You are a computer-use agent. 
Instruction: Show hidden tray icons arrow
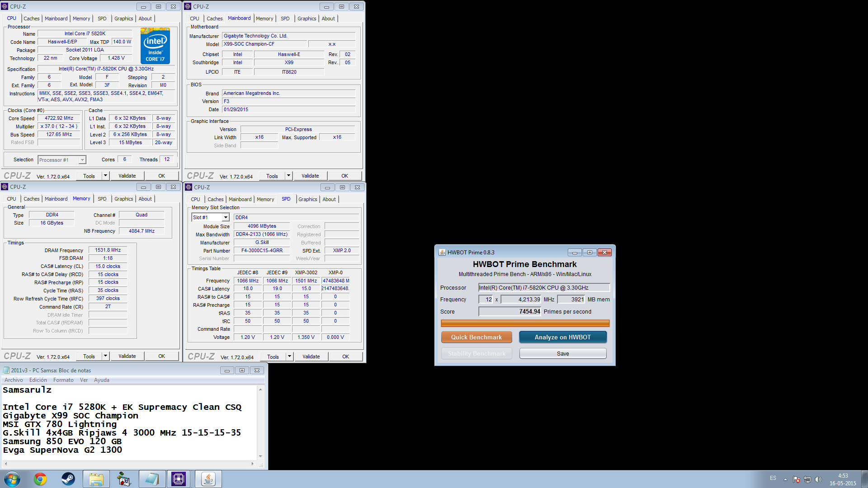(785, 479)
